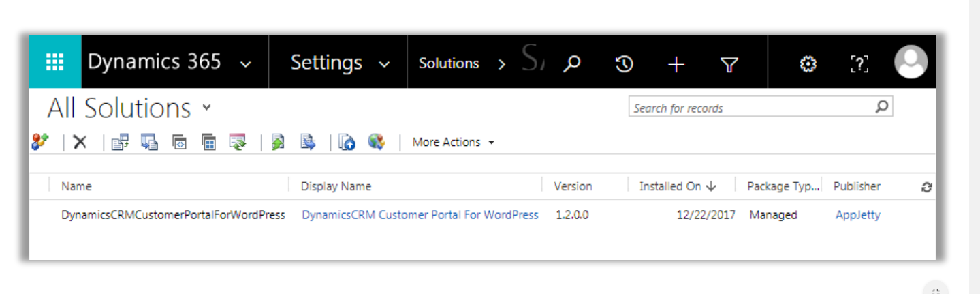Open the advanced find funnel icon

[729, 64]
